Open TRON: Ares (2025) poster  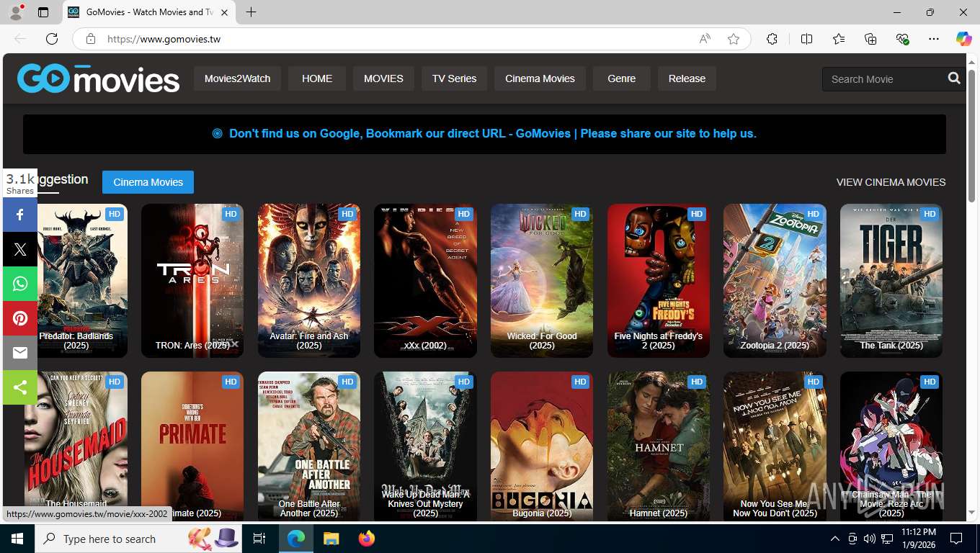(x=192, y=281)
